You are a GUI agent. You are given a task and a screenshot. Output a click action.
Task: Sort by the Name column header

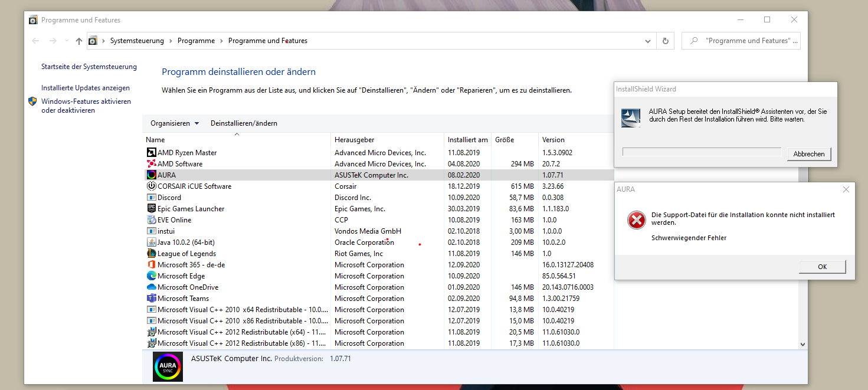237,140
